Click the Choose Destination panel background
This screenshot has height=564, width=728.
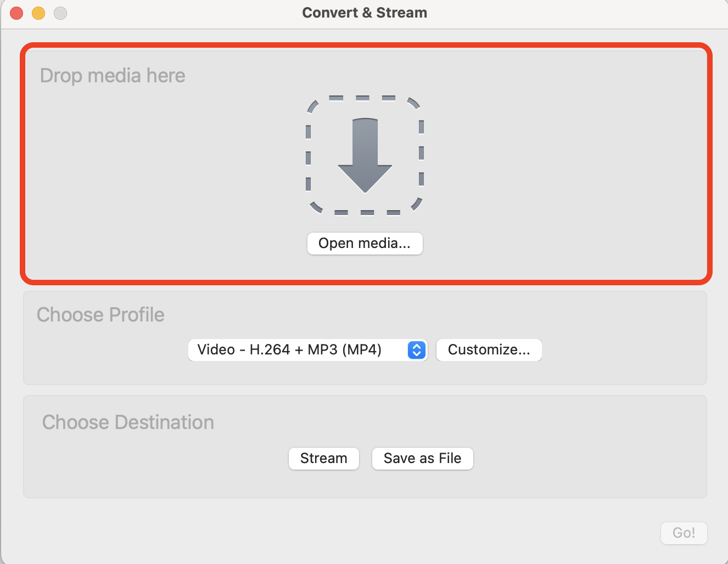tap(604, 483)
